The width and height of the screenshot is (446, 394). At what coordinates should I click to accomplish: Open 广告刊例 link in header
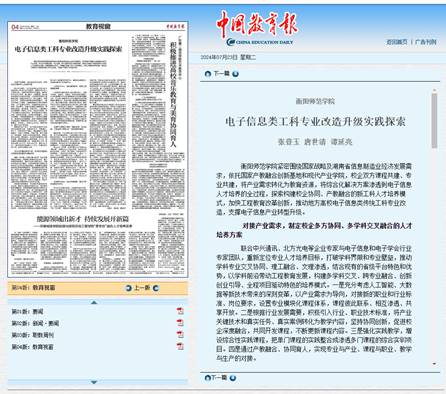pyautogui.click(x=426, y=42)
